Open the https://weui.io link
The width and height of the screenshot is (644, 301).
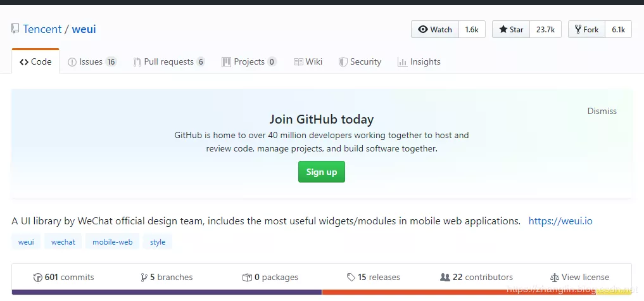click(560, 221)
